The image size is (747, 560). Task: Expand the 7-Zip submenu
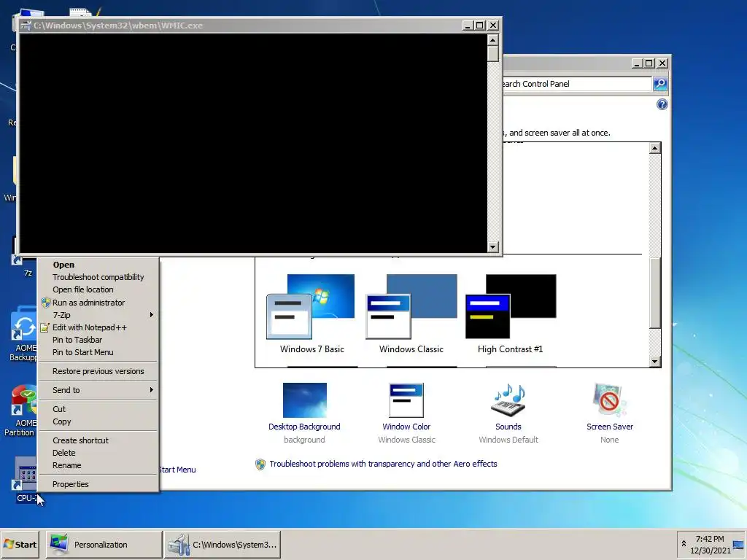pyautogui.click(x=98, y=315)
